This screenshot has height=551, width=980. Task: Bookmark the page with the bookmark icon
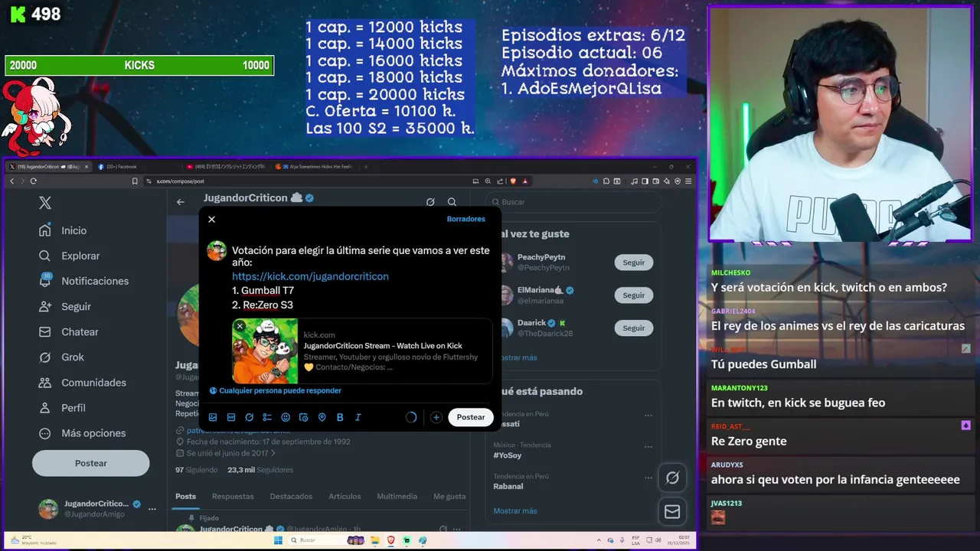tap(135, 181)
